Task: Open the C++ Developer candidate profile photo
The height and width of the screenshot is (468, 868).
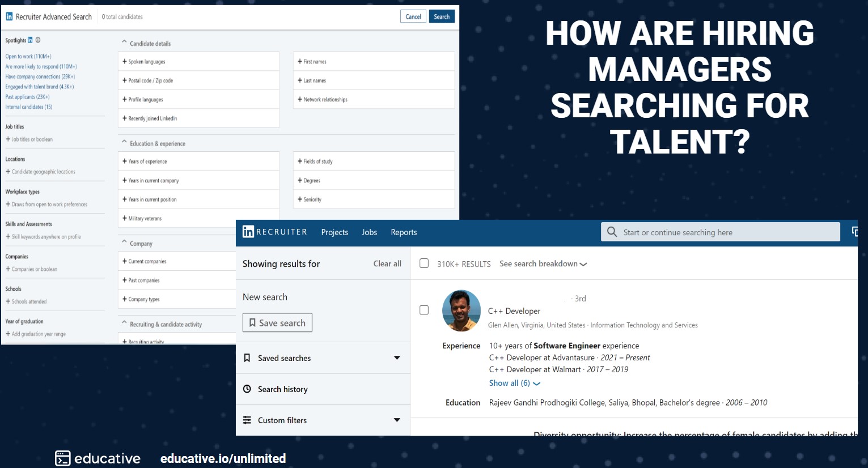Action: point(461,310)
